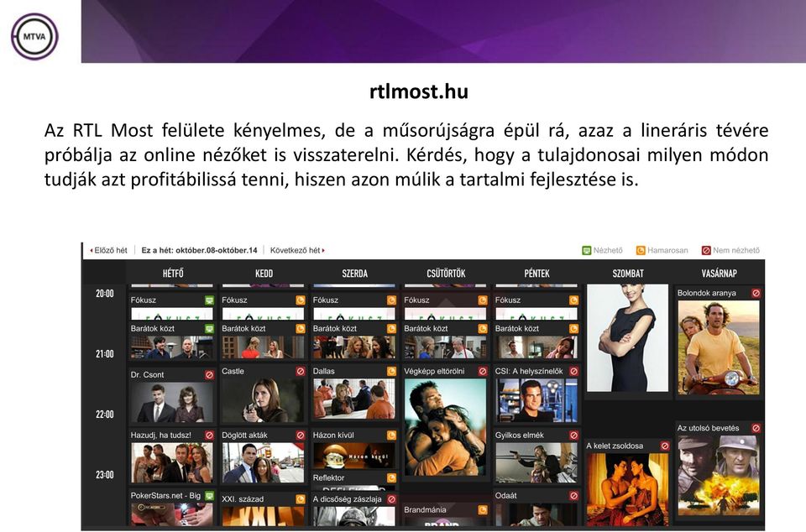
Task: Open the Bolondok aranya poster
Action: [719, 347]
